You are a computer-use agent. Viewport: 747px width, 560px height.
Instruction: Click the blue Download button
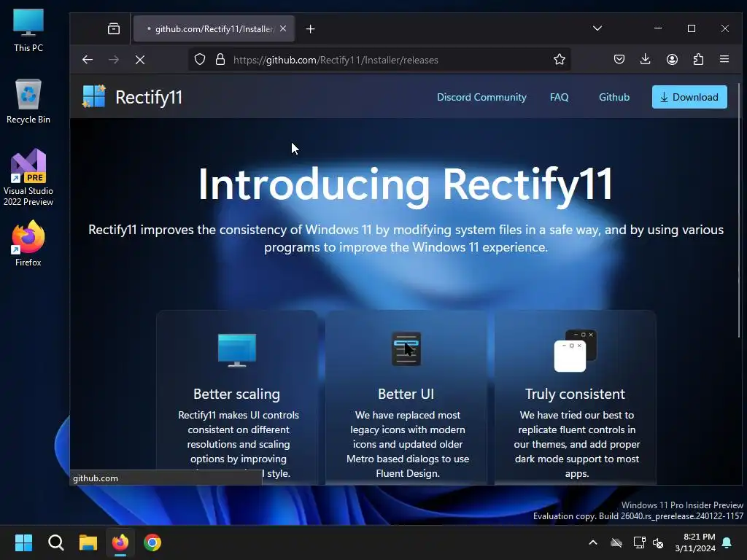(x=689, y=97)
